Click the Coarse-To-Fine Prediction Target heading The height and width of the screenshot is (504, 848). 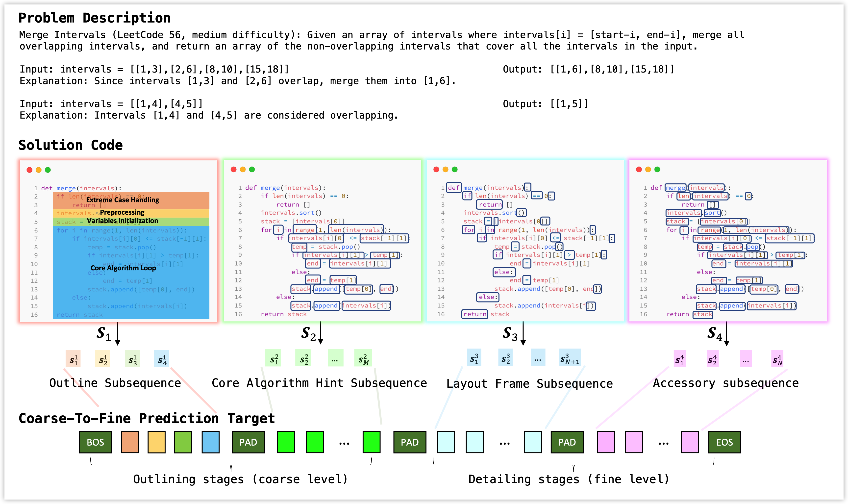point(147,418)
